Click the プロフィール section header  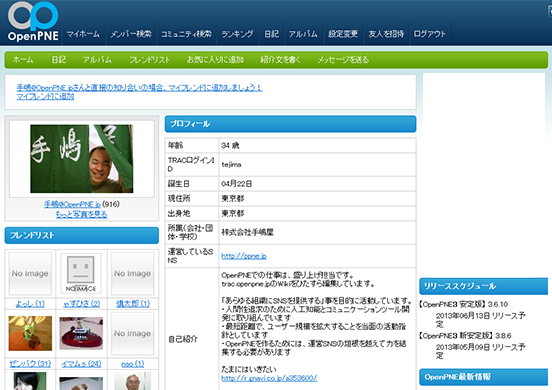coord(290,124)
